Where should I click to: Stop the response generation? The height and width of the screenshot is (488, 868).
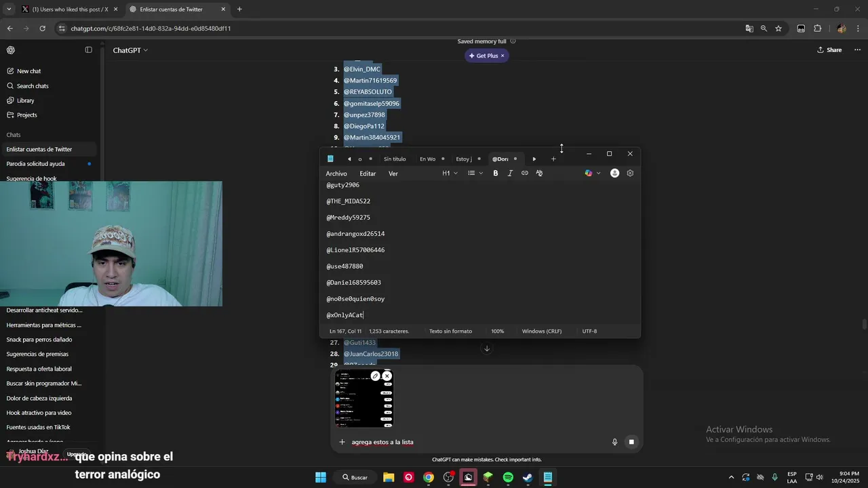pyautogui.click(x=631, y=442)
